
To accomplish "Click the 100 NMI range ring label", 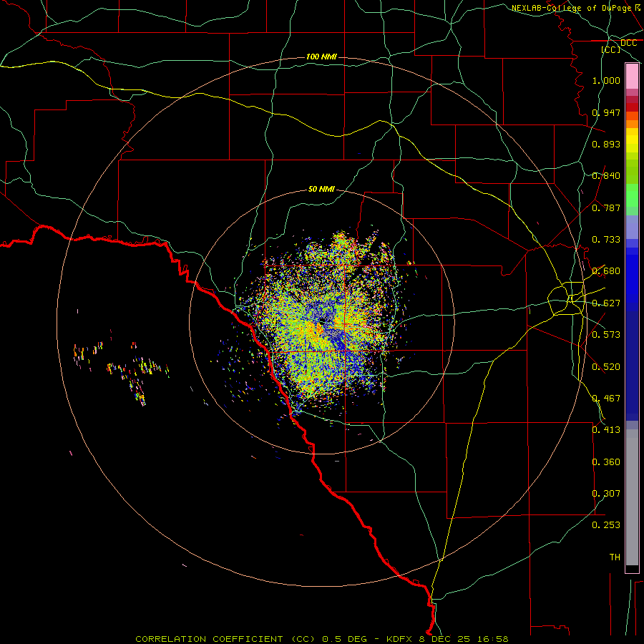I will click(321, 57).
